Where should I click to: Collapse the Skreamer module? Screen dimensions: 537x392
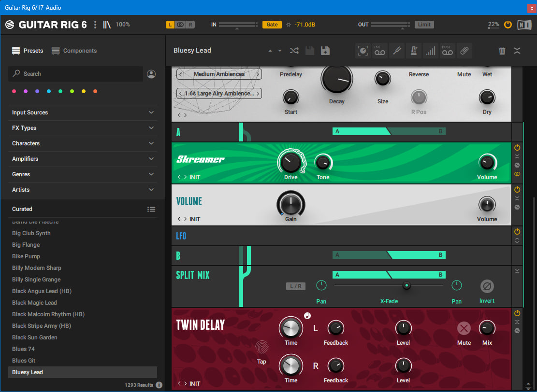[x=517, y=156]
